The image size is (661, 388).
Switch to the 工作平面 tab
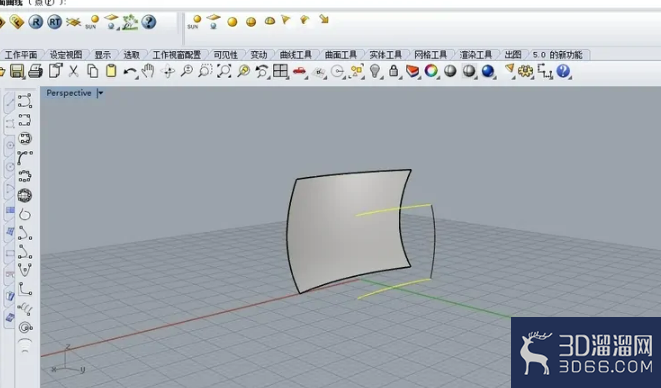[x=21, y=55]
